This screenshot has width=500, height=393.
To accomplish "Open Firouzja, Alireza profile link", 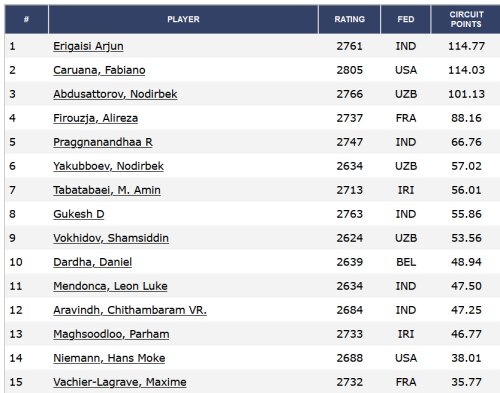I will 96,118.
